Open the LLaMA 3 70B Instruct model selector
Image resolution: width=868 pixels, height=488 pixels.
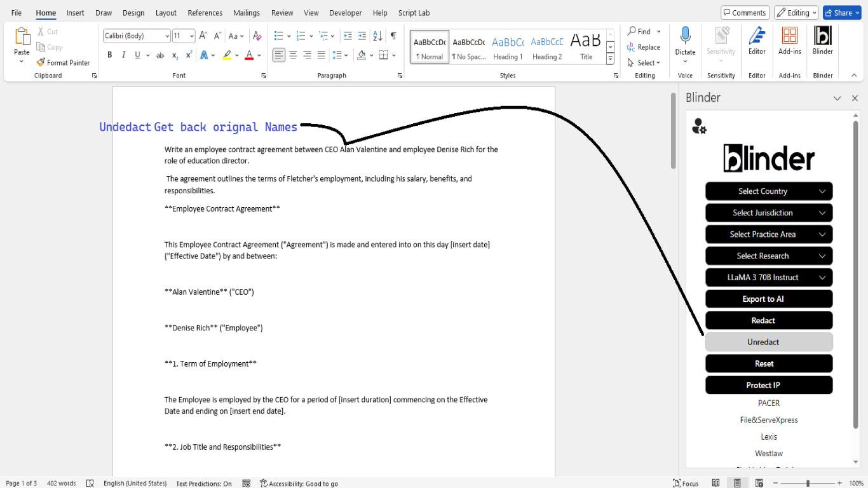coord(768,277)
